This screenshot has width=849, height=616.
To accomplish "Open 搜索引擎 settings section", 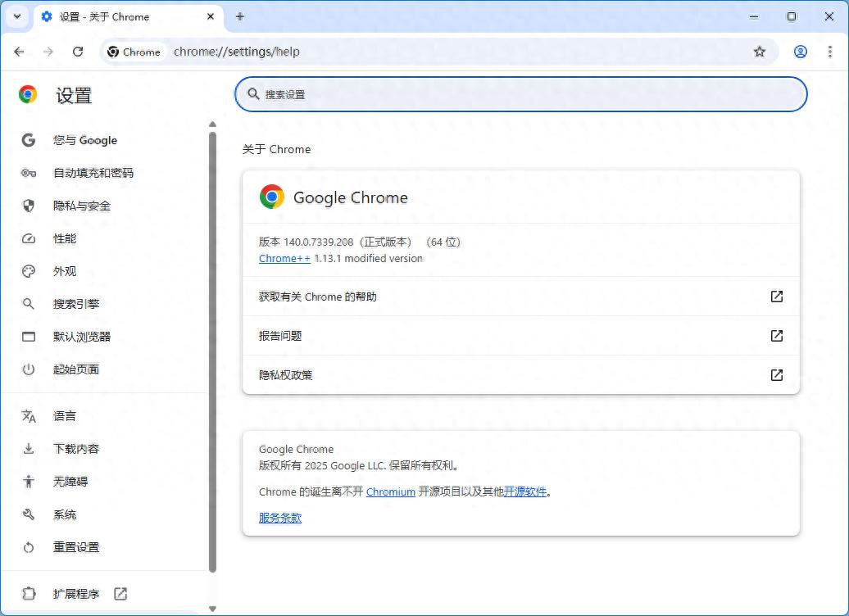I will click(76, 304).
